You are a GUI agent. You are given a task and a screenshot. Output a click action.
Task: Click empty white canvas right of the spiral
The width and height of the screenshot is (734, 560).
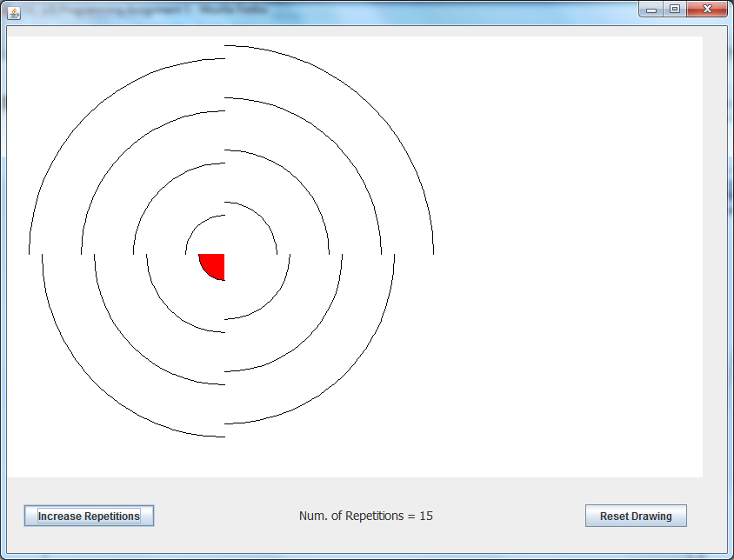(565, 261)
